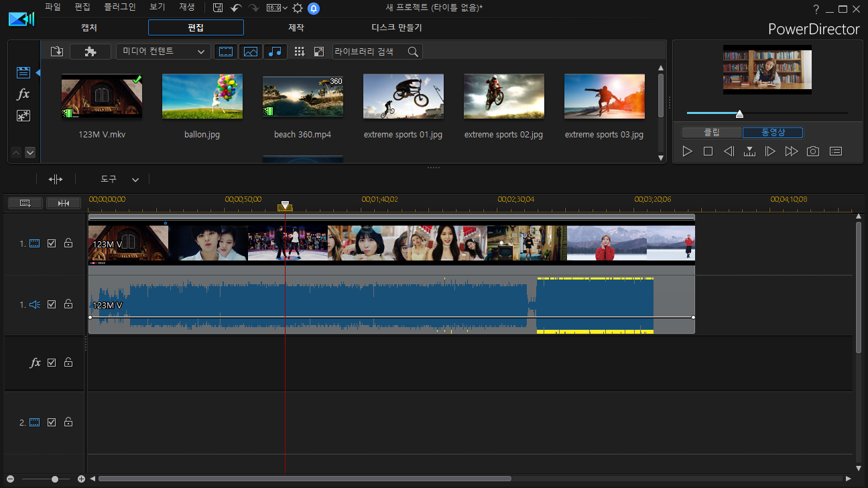
Task: Click the split clip icon
Action: pyautogui.click(x=56, y=180)
